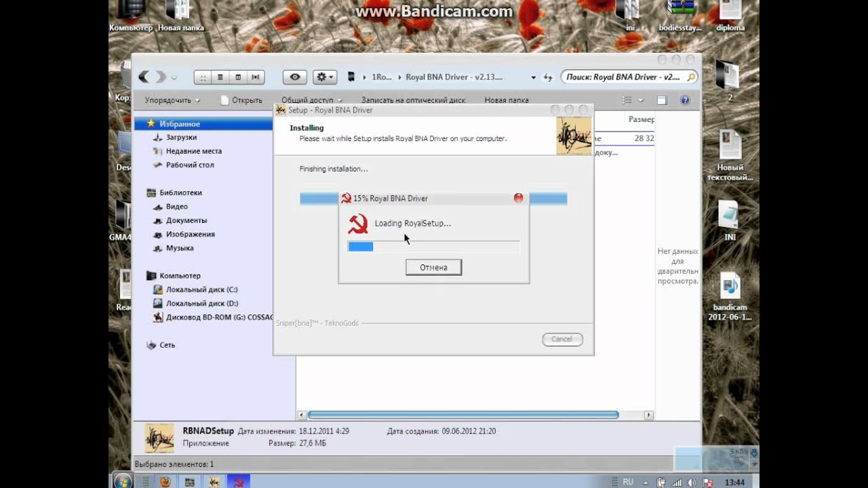Click the Explorer help icon
Viewport: 868px width, 488px height.
point(685,100)
